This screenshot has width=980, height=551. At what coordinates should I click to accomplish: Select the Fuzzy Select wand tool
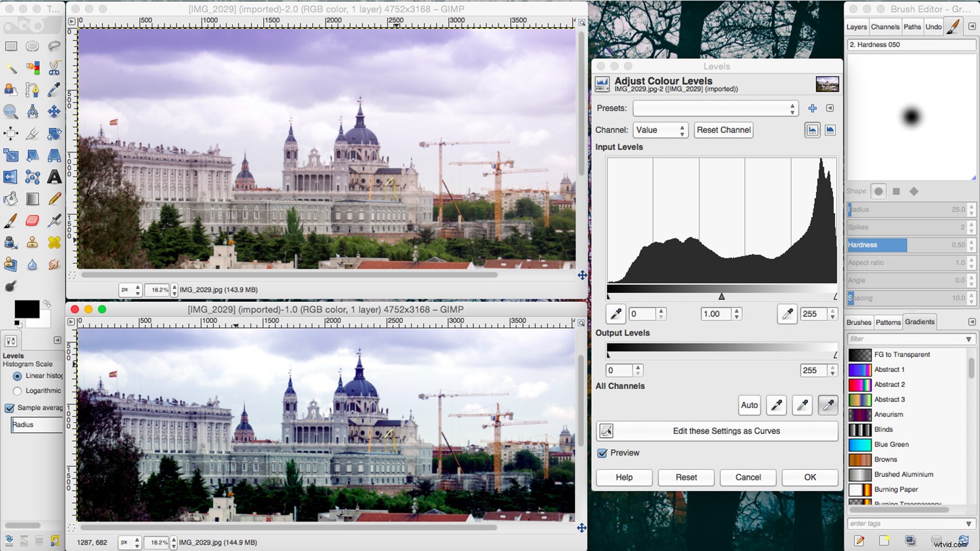[10, 68]
